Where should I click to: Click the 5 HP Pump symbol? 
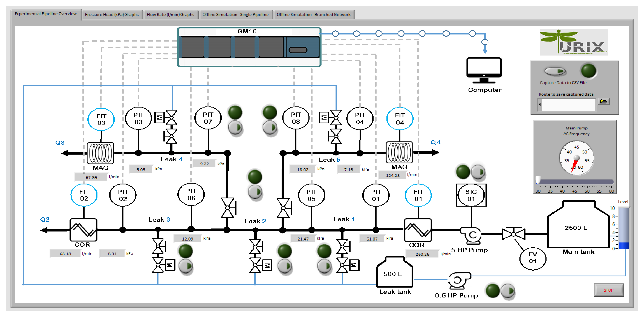click(471, 235)
